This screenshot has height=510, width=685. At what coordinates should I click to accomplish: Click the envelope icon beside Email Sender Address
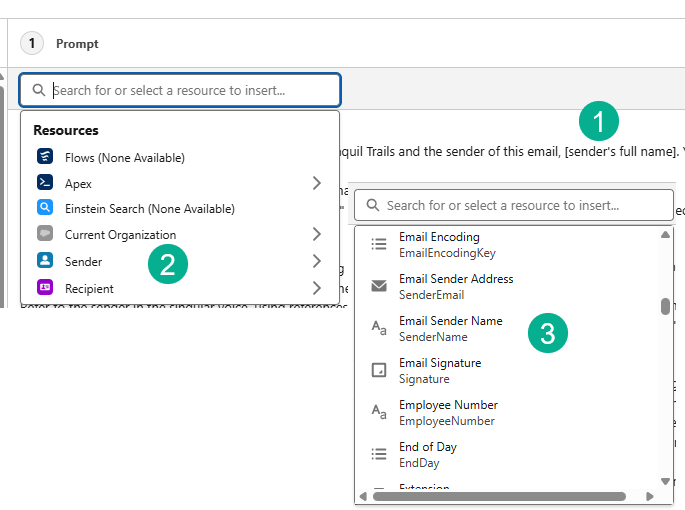(x=379, y=286)
